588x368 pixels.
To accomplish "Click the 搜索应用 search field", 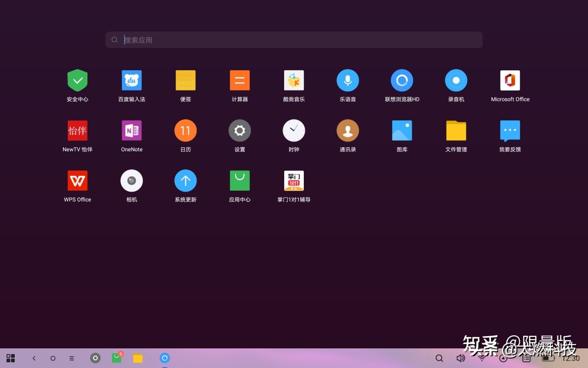I will coord(294,40).
